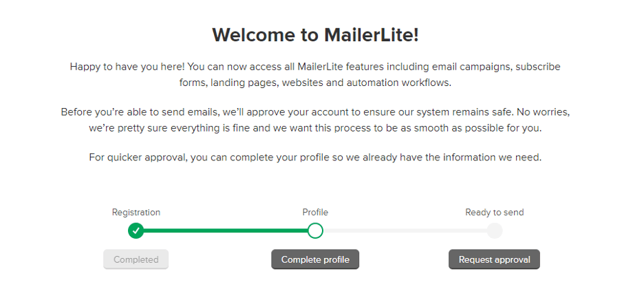The height and width of the screenshot is (300, 644).
Task: Click the line starting "Happy to have you here!"
Action: 315,67
